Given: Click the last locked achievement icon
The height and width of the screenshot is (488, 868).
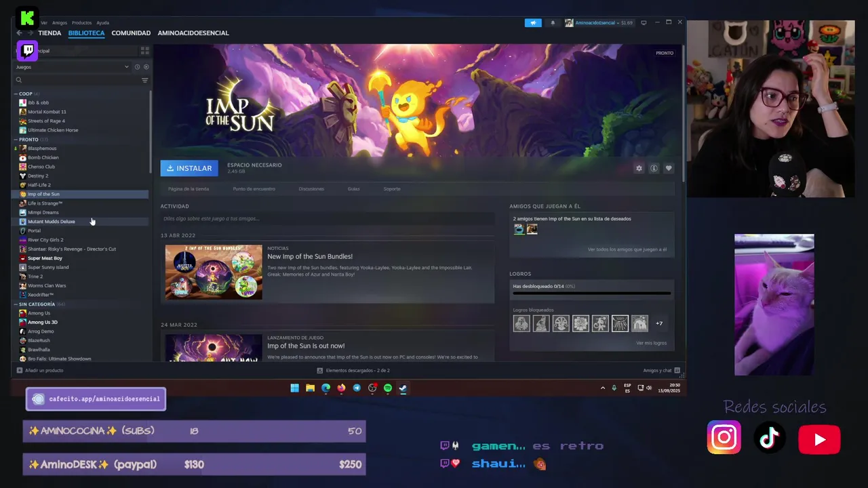Looking at the screenshot, I should tap(639, 323).
